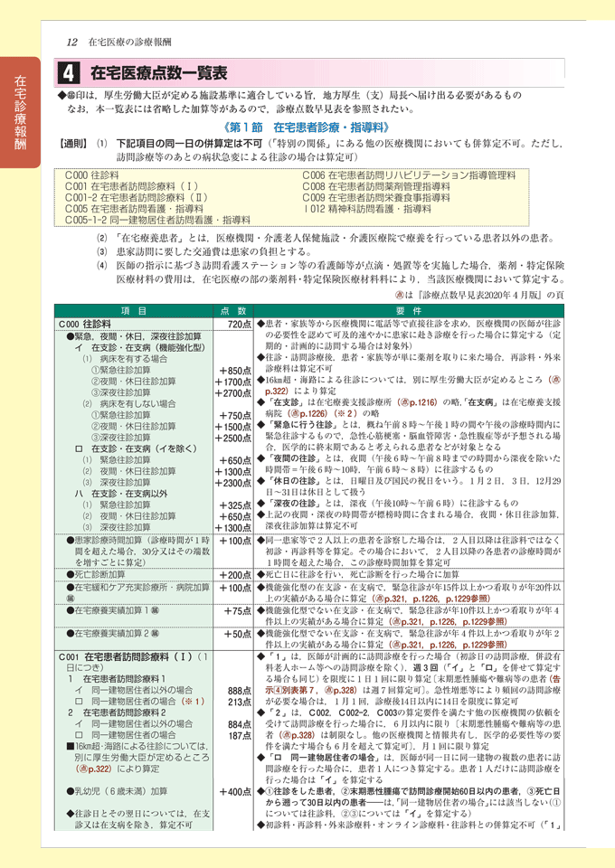Click the red '（※1）' note marker
Screen dimensions: 615x868
tap(192, 701)
